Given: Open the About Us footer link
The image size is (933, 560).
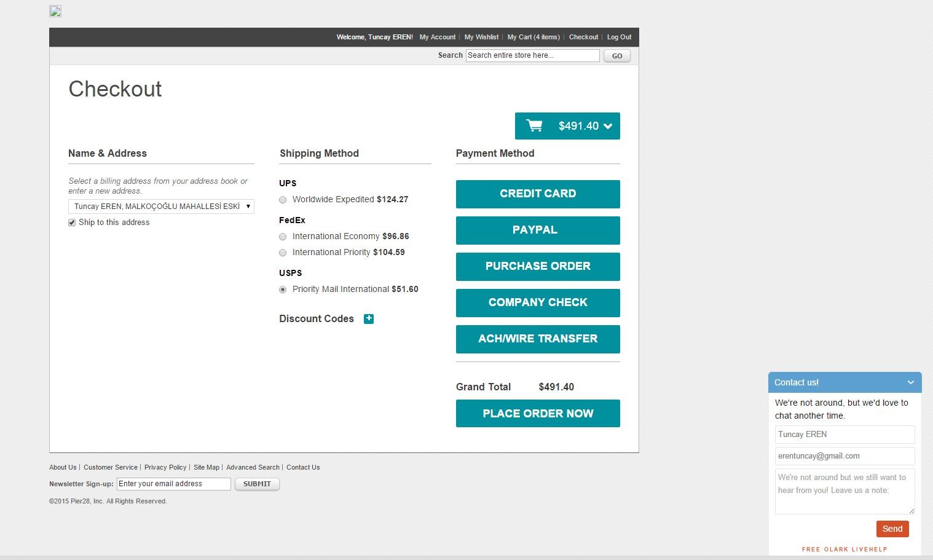Looking at the screenshot, I should [x=63, y=467].
